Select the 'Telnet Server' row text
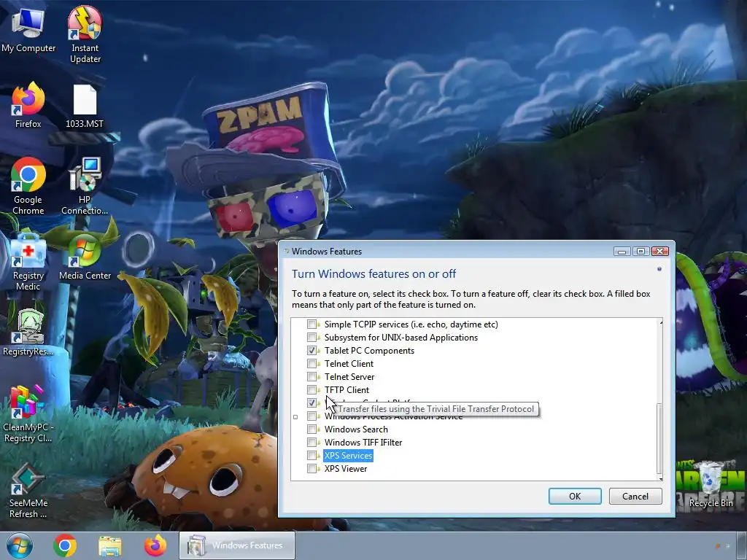 [x=349, y=377]
